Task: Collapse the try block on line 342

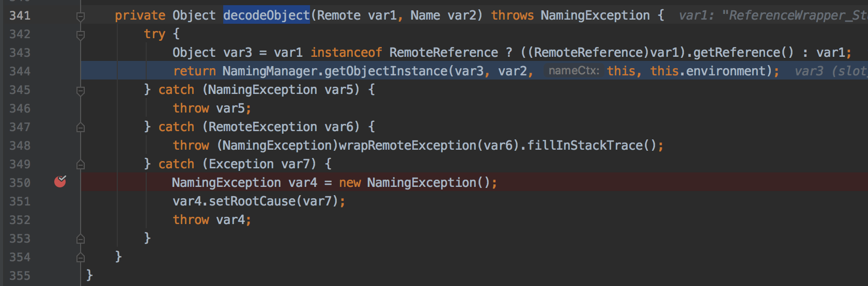Action: tap(81, 35)
